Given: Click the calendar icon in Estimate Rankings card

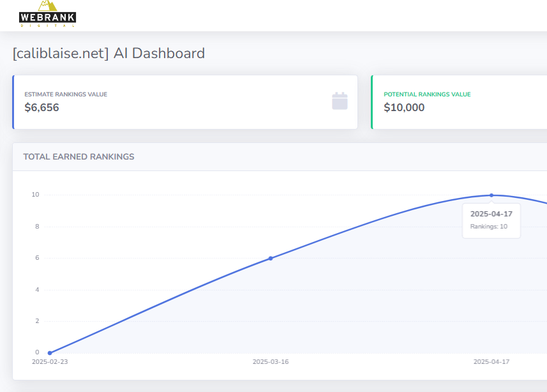Looking at the screenshot, I should (340, 101).
